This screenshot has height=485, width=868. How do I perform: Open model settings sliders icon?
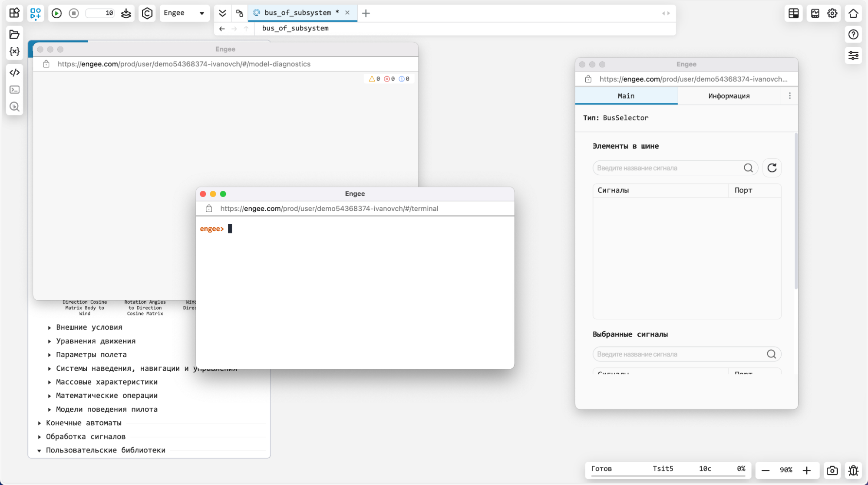pos(853,56)
